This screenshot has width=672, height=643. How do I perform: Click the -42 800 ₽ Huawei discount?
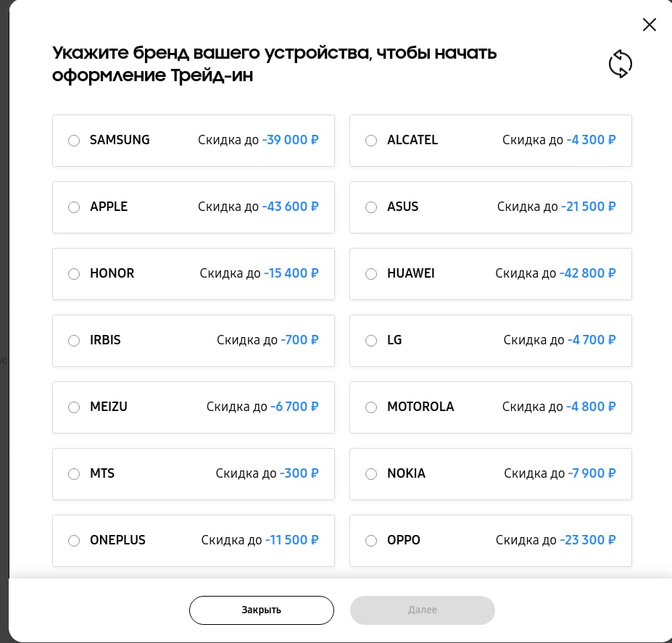[588, 273]
